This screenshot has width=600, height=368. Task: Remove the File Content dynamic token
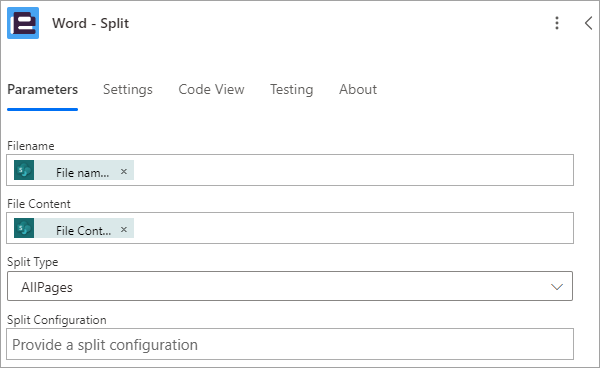point(124,230)
